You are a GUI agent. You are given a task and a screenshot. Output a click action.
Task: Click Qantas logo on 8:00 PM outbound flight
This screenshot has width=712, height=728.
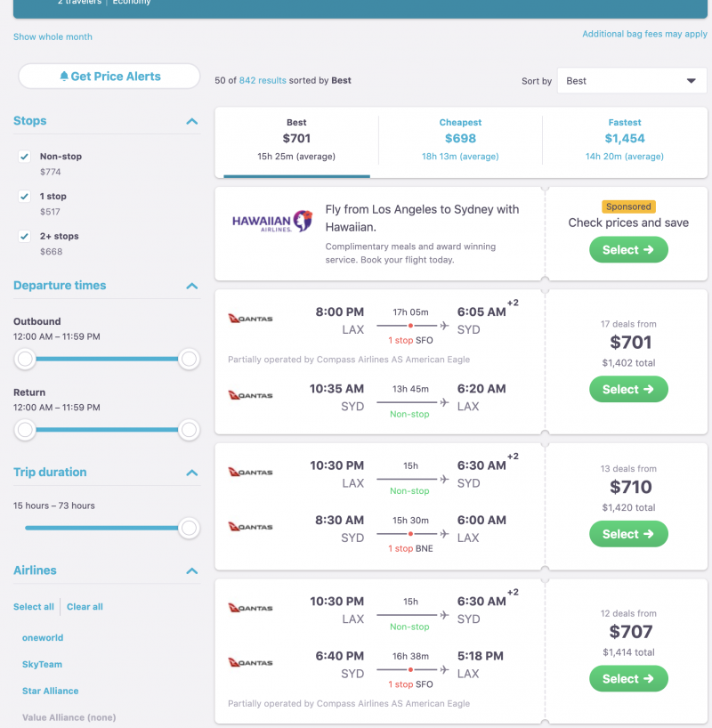[250, 319]
